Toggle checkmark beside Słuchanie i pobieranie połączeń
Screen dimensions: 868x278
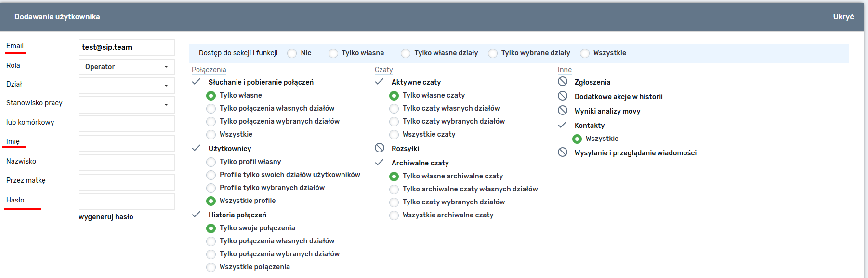tap(196, 82)
